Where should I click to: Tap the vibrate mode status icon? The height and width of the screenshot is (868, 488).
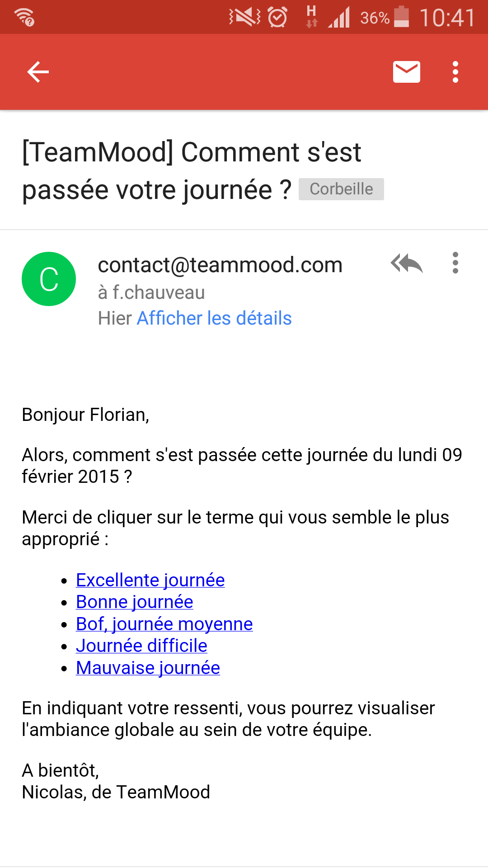(x=244, y=17)
